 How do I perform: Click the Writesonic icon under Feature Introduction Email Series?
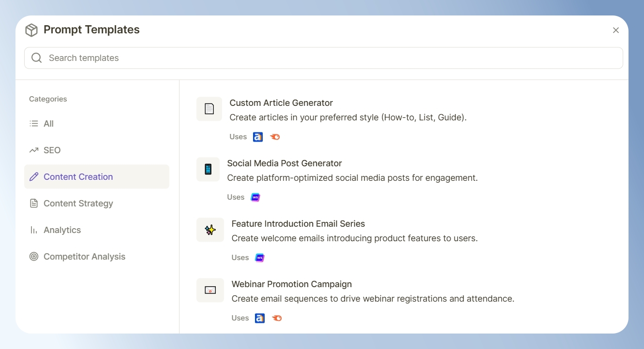click(260, 258)
